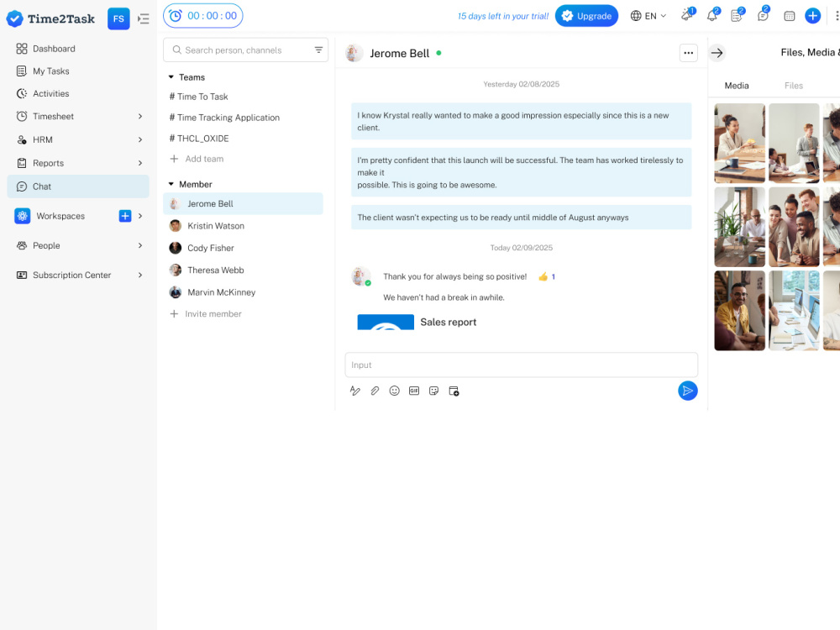Open Time Tracking Application channel
Image resolution: width=840 pixels, height=630 pixels.
[224, 118]
